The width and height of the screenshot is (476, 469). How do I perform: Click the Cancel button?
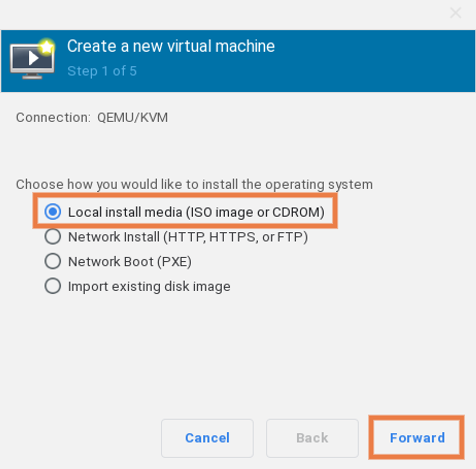pos(207,438)
